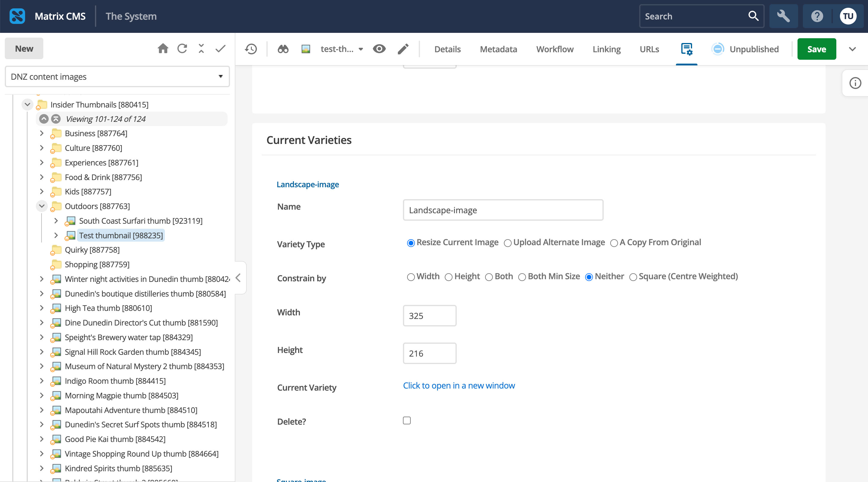
Task: Open the dropdown chevron beside Save
Action: tap(852, 49)
